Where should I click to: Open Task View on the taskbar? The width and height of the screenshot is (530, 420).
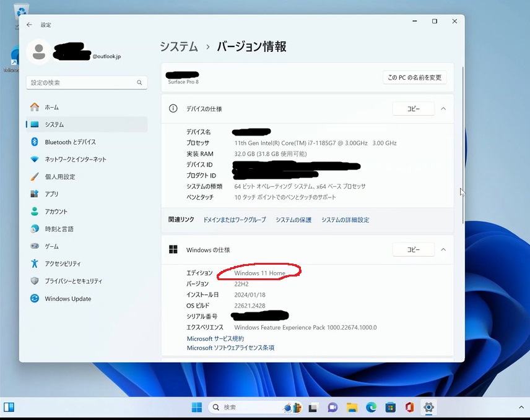pyautogui.click(x=313, y=408)
